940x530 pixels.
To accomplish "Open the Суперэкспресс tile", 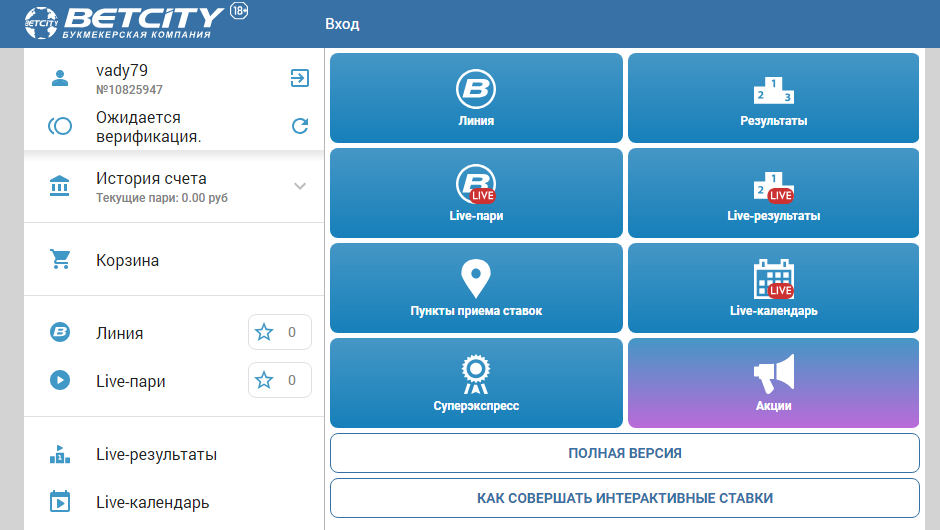I will [x=476, y=383].
